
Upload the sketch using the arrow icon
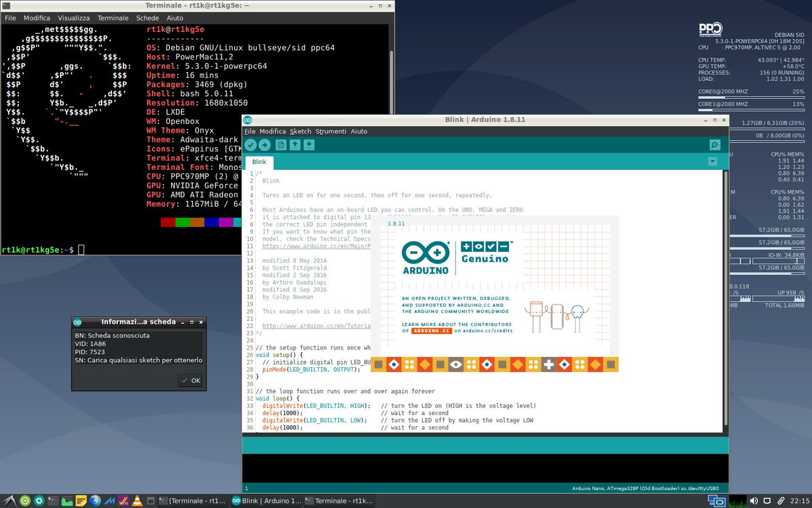tap(265, 145)
